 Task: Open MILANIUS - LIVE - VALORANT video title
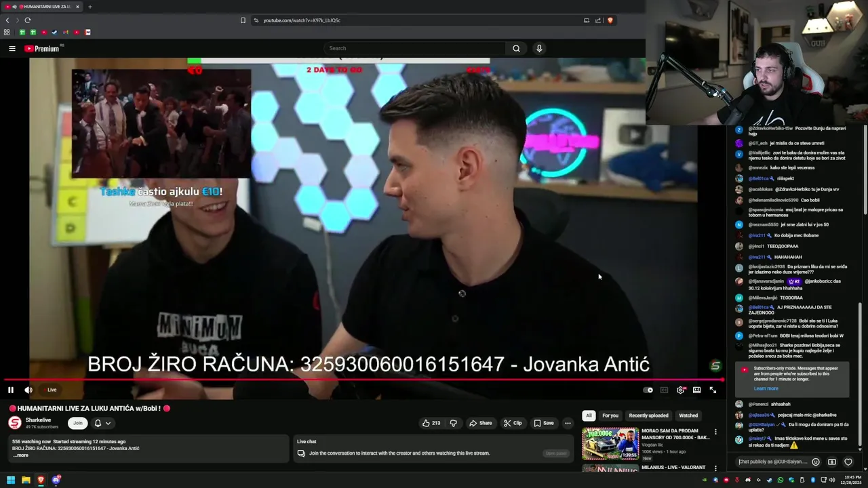point(673,467)
